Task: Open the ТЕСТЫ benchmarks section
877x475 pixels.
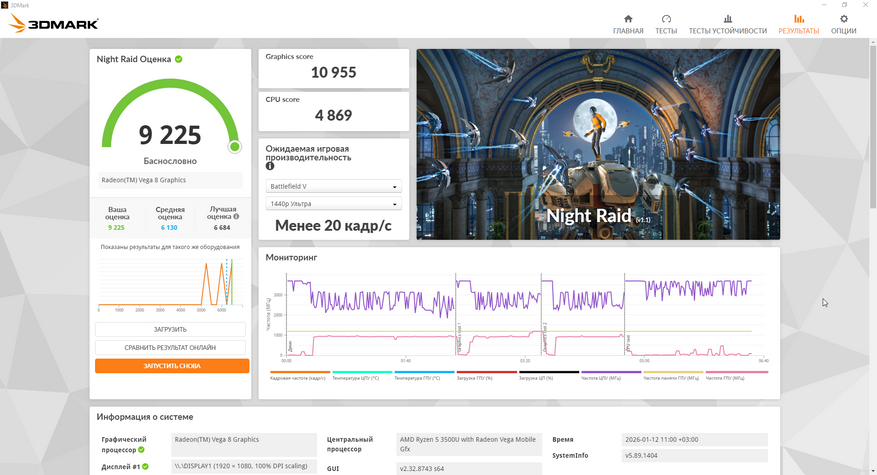Action: tap(666, 25)
